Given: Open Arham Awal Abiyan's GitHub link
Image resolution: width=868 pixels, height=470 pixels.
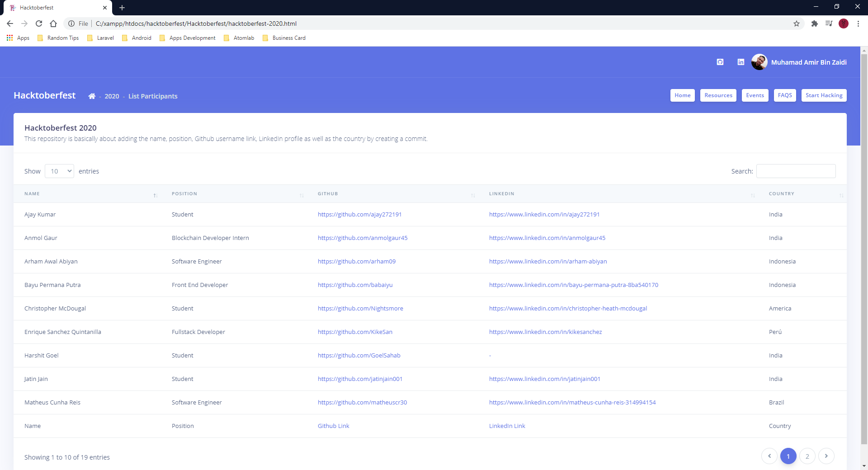Looking at the screenshot, I should click(357, 262).
